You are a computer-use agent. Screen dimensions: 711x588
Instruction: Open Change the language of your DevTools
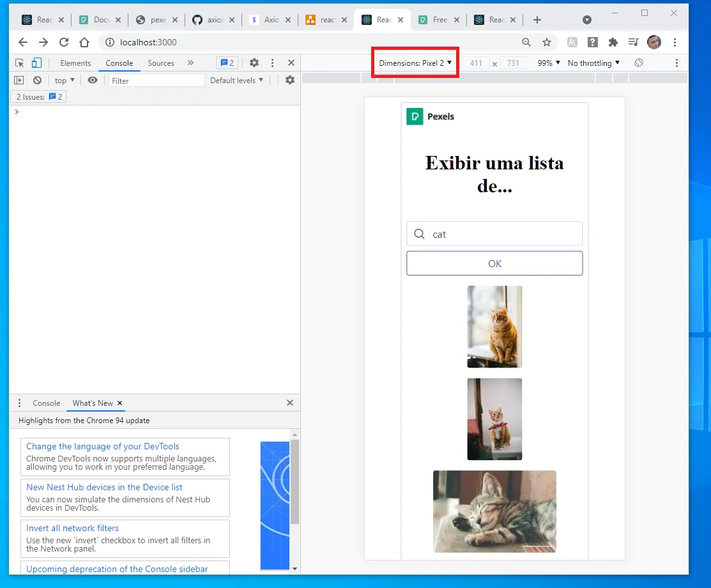(102, 447)
